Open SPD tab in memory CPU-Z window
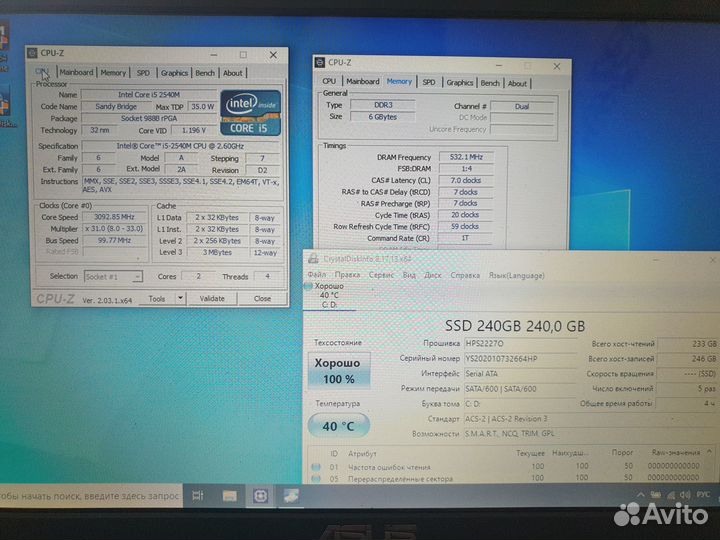720x540 pixels. (x=429, y=82)
